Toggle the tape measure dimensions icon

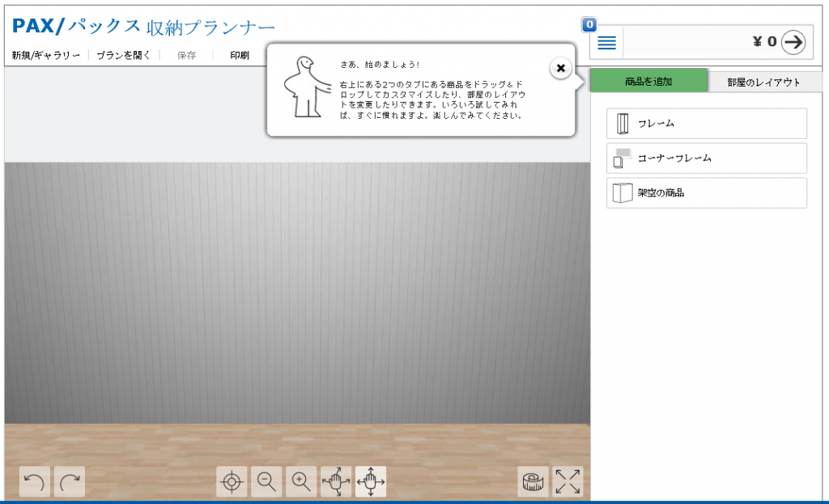click(x=533, y=481)
